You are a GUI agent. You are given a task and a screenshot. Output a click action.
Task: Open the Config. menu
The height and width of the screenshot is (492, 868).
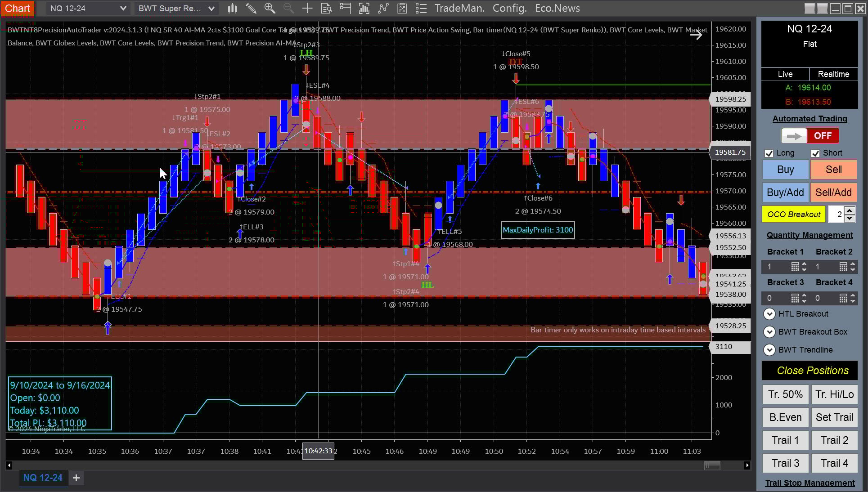tap(509, 8)
